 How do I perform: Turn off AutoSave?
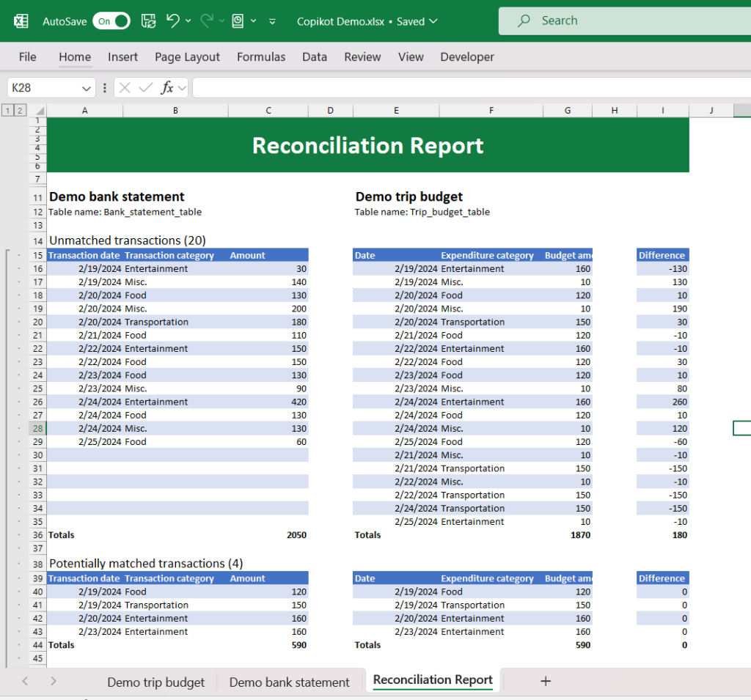(111, 21)
